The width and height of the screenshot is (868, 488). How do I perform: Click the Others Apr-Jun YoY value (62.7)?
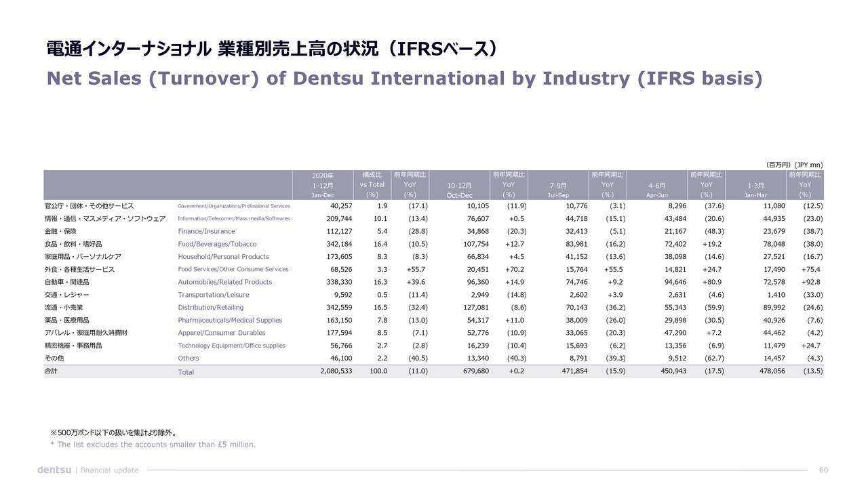point(713,358)
